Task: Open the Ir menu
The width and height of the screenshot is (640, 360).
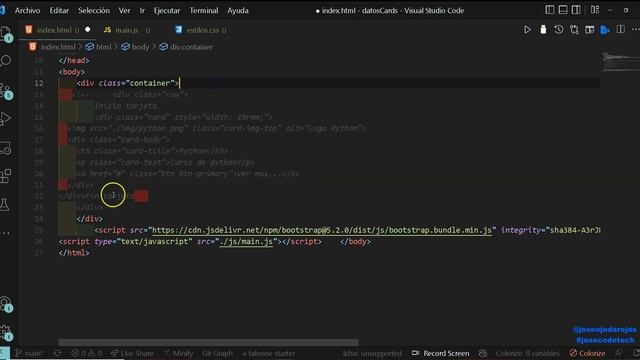Action: tap(142, 11)
